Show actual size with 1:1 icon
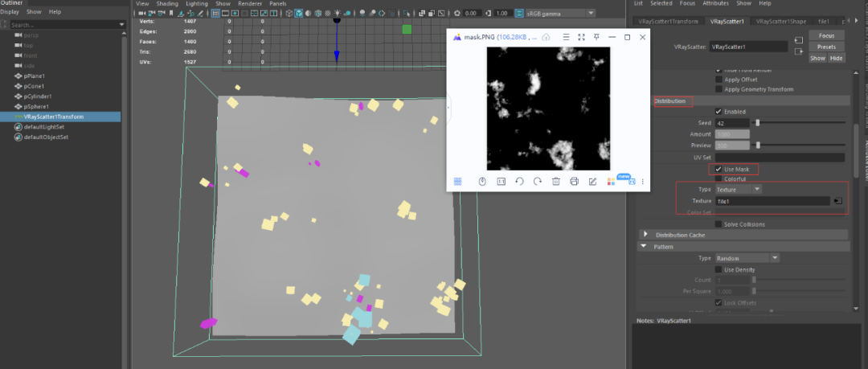Image resolution: width=868 pixels, height=369 pixels. (500, 182)
